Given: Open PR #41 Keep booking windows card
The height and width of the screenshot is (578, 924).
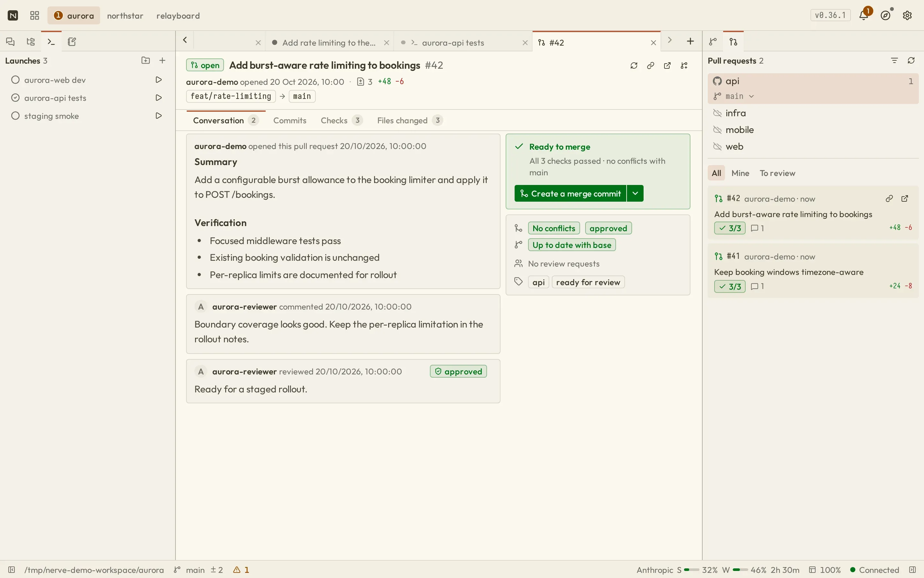Looking at the screenshot, I should pos(813,271).
